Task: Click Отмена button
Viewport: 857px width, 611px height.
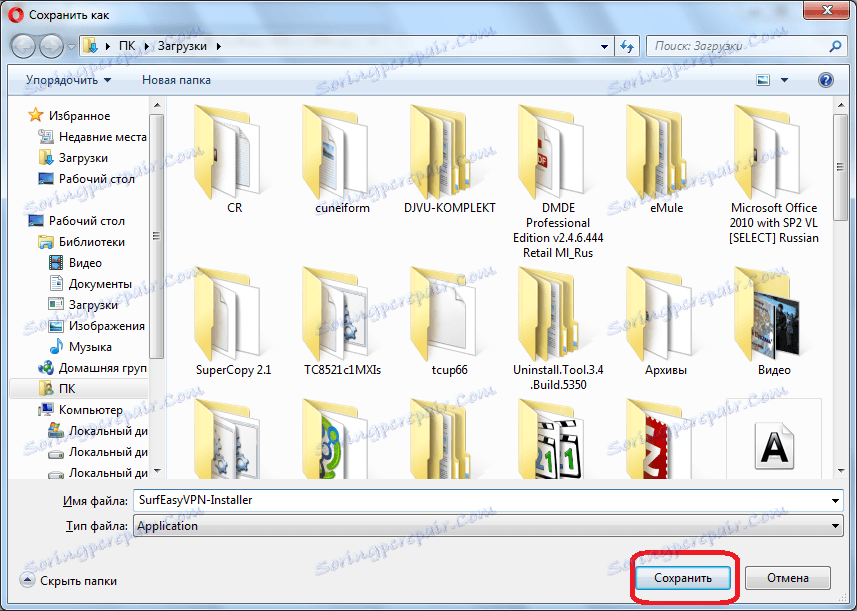Action: click(788, 578)
